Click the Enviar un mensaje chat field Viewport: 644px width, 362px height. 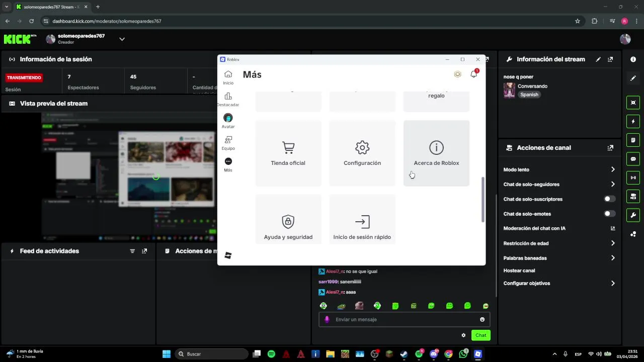tap(404, 319)
